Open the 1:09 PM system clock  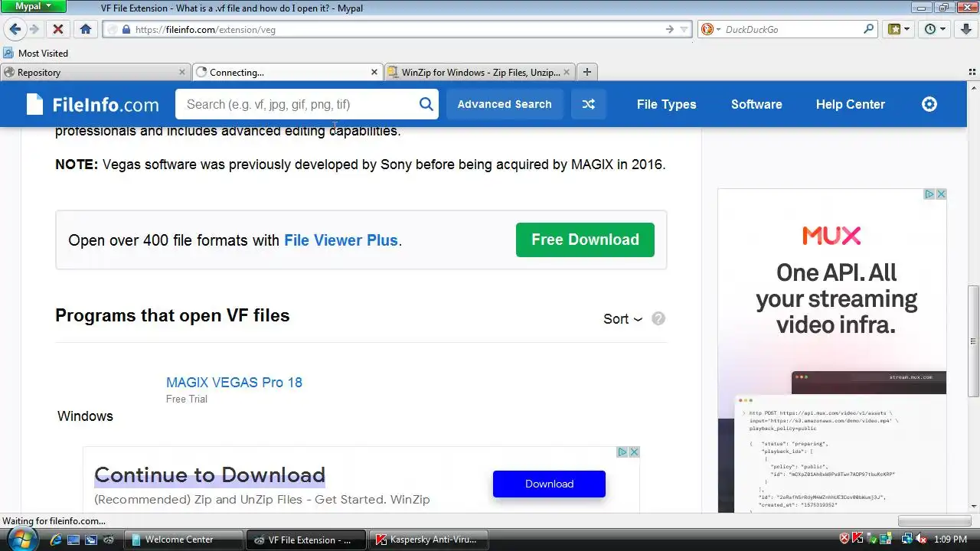[950, 540]
